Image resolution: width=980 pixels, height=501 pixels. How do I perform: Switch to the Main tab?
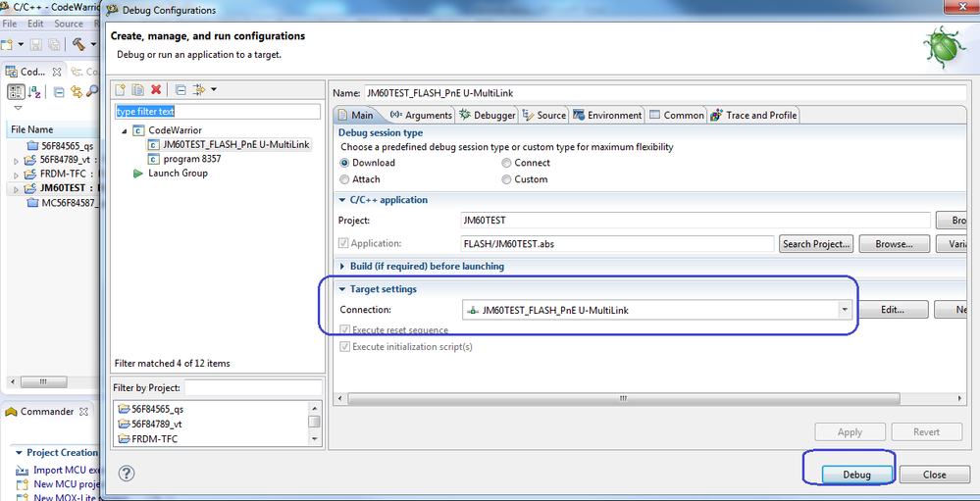[355, 115]
